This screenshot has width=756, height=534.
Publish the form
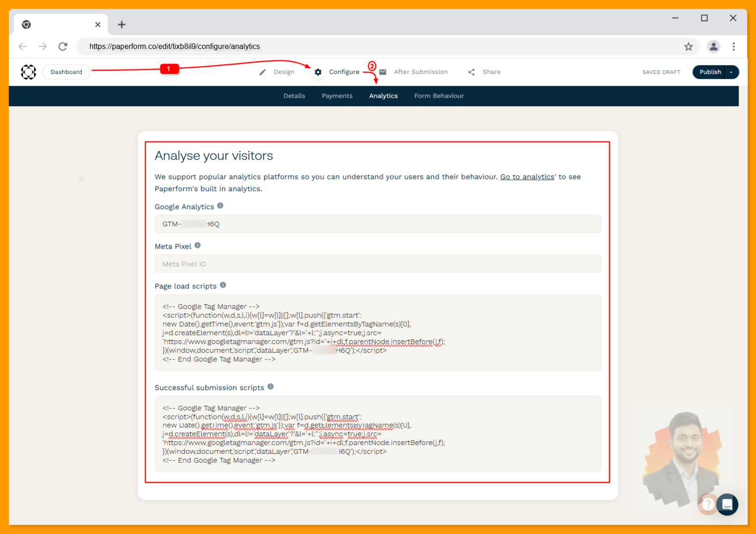pyautogui.click(x=710, y=72)
